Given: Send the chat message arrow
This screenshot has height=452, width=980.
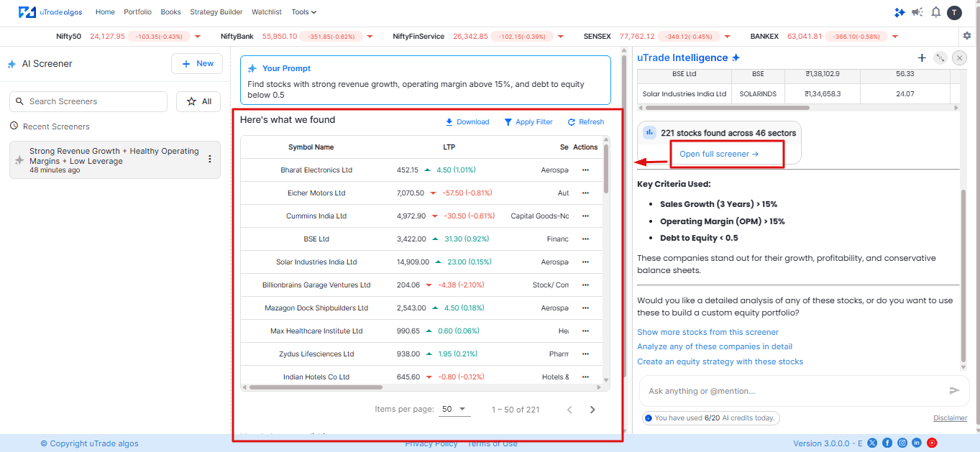Looking at the screenshot, I should click(x=954, y=391).
